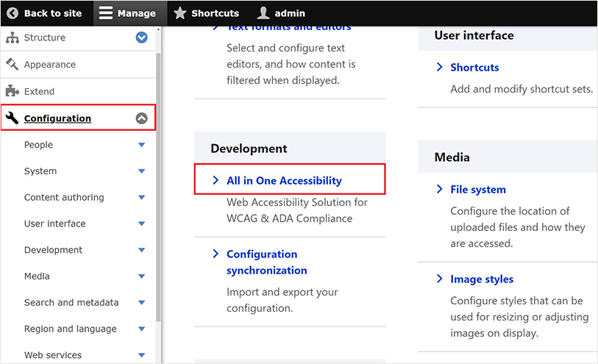The height and width of the screenshot is (364, 598).
Task: Expand the Structure menu arrow
Action: click(141, 38)
